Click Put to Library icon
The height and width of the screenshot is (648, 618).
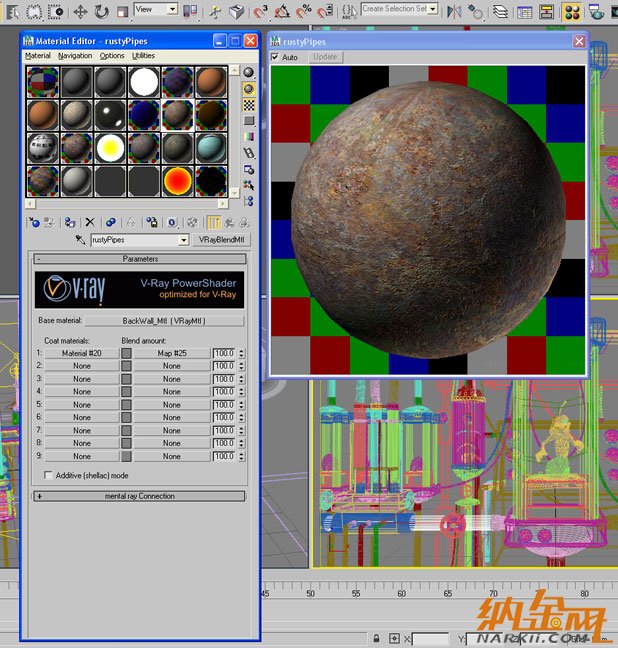pyautogui.click(x=152, y=223)
